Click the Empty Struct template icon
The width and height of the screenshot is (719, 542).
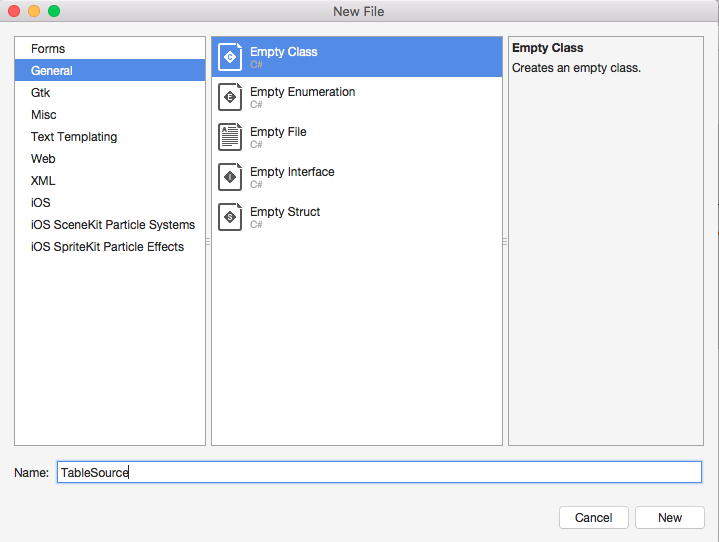230,217
